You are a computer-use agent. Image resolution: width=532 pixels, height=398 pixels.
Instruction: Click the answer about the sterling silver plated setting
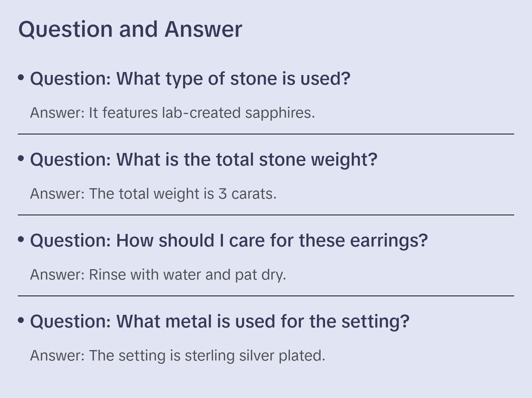(178, 356)
